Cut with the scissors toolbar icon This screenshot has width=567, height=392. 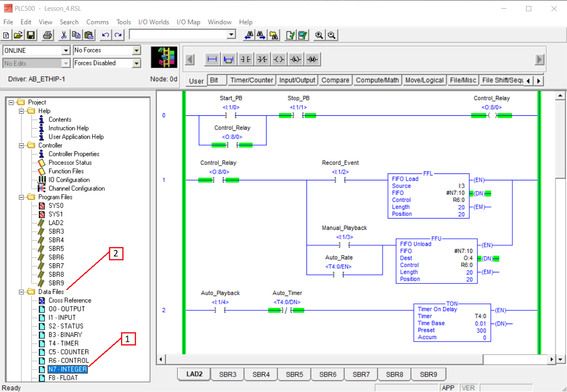coord(64,35)
